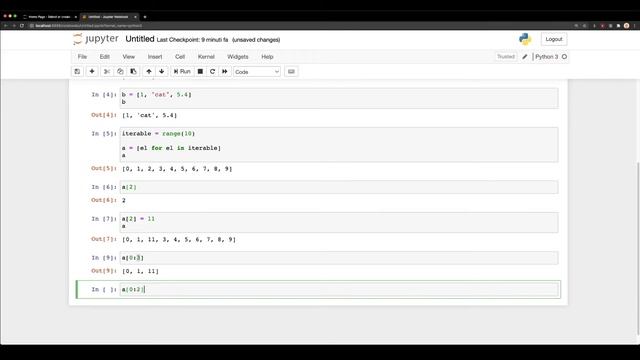Open the Cell menu
The height and width of the screenshot is (360, 640).
pyautogui.click(x=180, y=57)
